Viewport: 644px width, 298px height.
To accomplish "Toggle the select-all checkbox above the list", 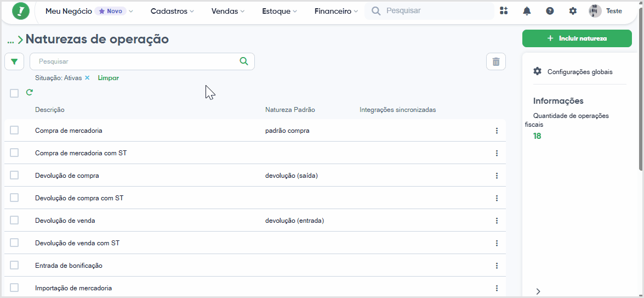I will tap(14, 93).
